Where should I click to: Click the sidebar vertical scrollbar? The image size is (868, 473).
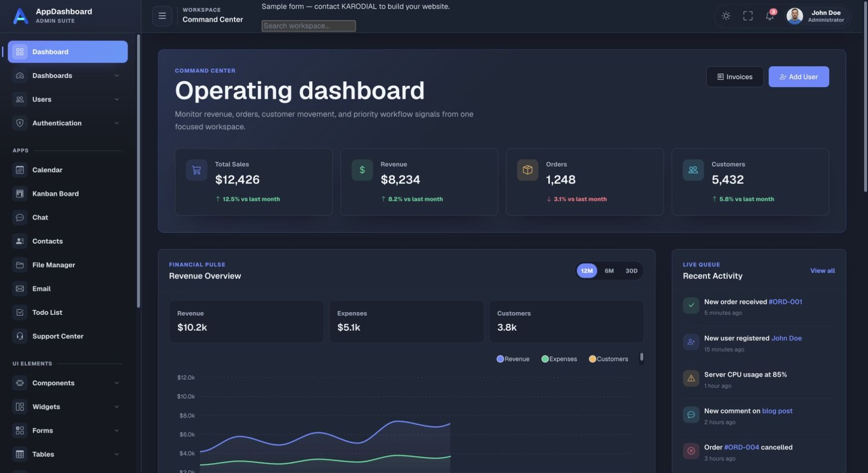(x=138, y=171)
